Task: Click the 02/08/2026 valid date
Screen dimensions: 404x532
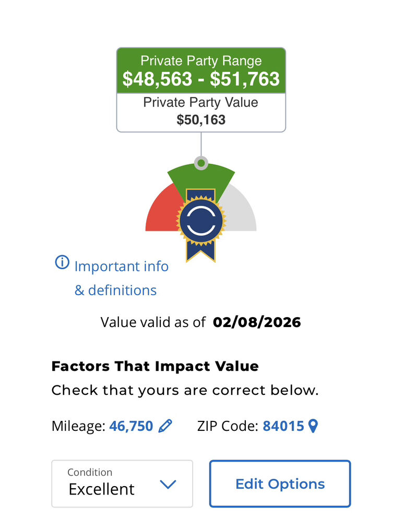Action: click(257, 322)
